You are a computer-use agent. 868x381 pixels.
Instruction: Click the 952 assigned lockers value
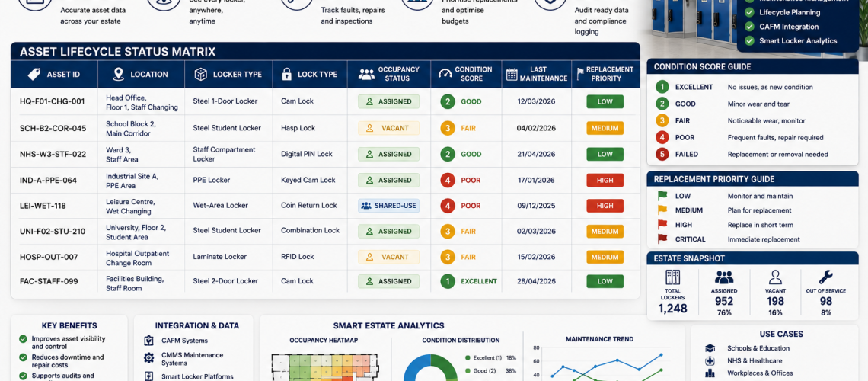click(724, 302)
